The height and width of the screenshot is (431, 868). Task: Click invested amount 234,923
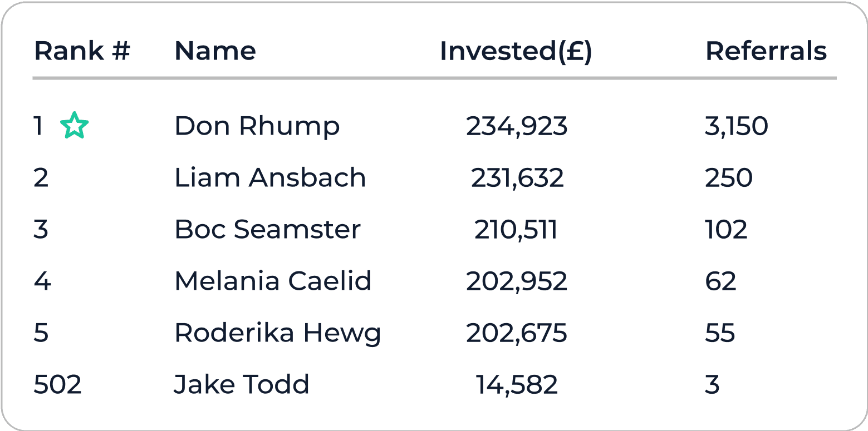[x=517, y=127]
